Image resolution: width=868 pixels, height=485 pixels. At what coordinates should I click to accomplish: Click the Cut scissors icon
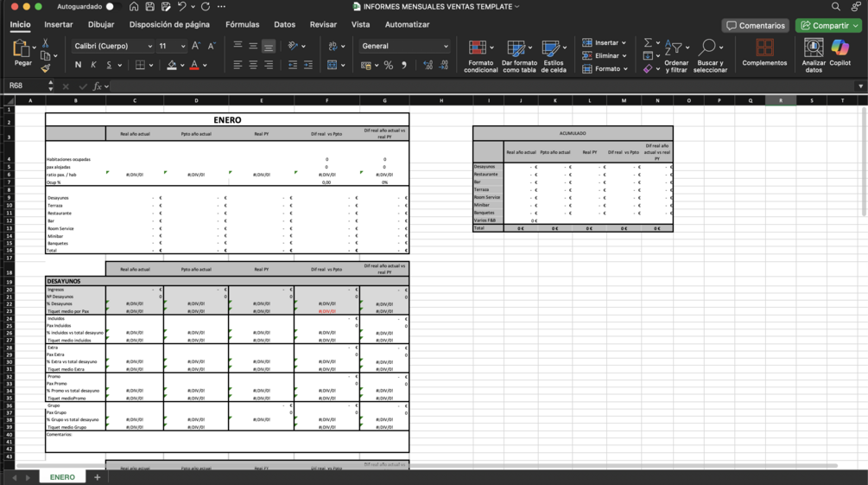click(x=46, y=43)
